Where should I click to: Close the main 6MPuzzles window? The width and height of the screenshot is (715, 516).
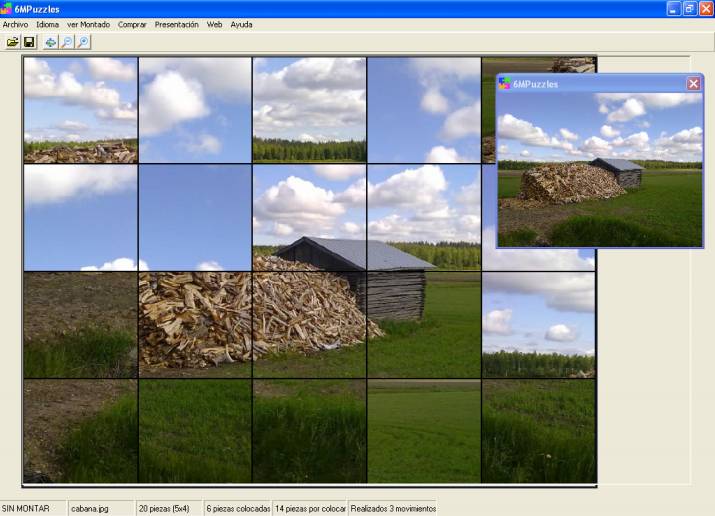(x=706, y=9)
